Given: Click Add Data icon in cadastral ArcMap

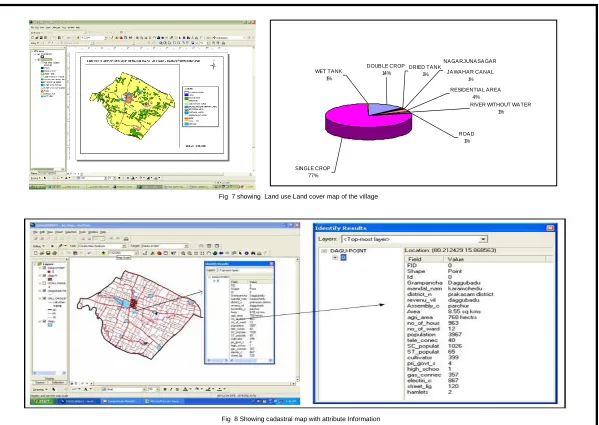Looking at the screenshot, I should click(x=104, y=253).
